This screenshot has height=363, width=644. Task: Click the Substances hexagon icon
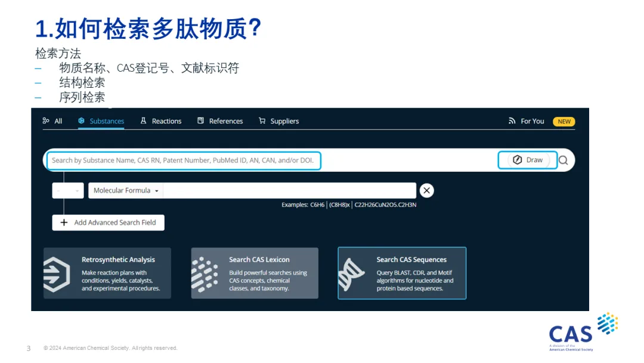81,121
